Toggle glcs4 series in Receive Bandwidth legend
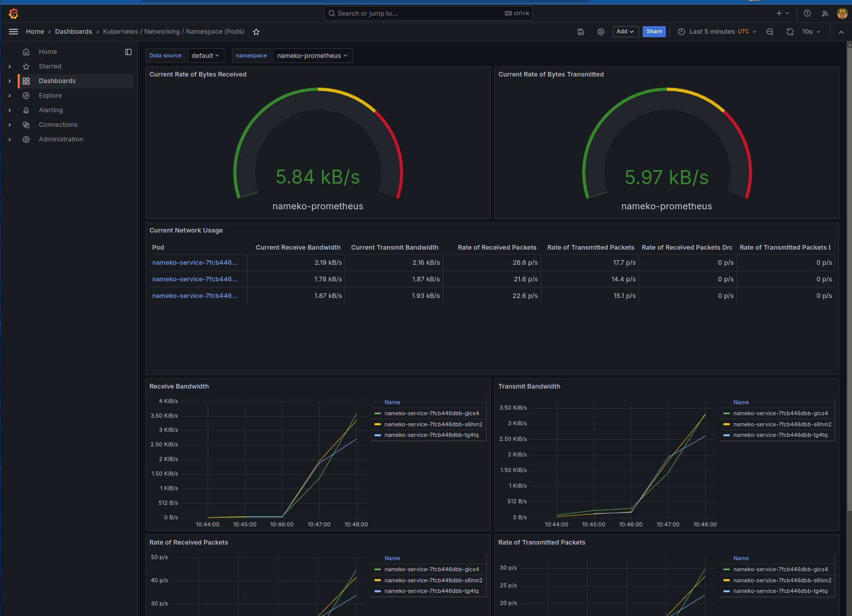This screenshot has width=852, height=616. click(x=431, y=414)
